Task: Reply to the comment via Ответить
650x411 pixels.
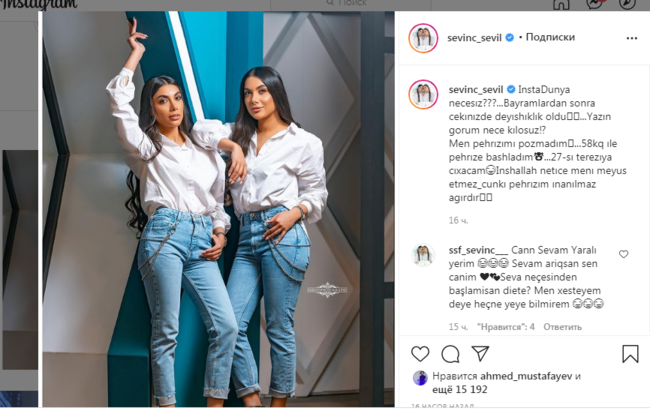Action: tap(563, 327)
